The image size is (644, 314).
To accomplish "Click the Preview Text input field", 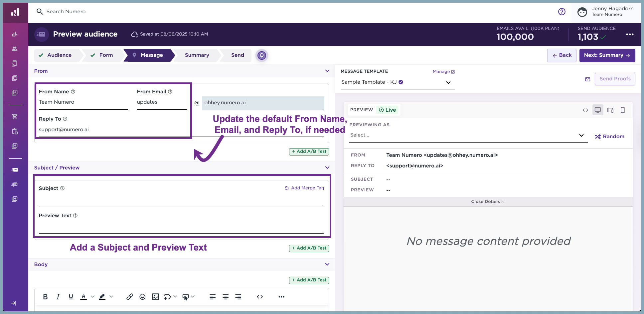I will 181,227.
